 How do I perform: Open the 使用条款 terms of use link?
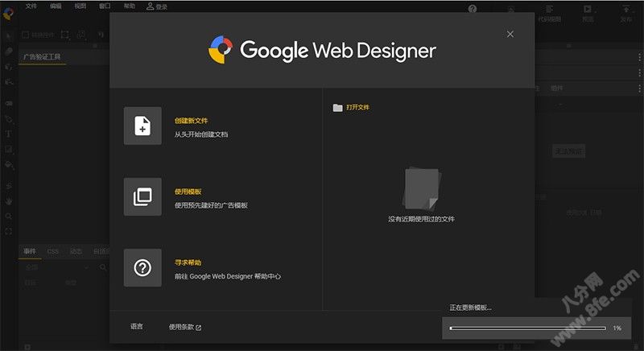pos(181,327)
